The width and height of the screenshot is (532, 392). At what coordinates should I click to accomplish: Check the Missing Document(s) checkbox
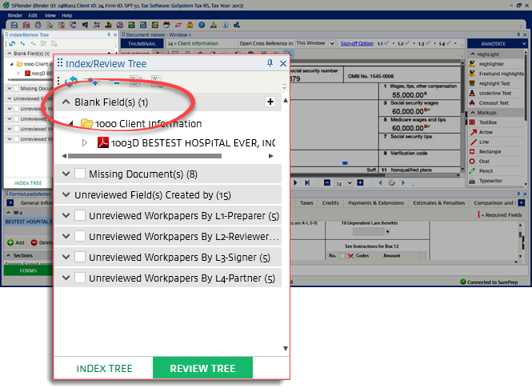[80, 174]
